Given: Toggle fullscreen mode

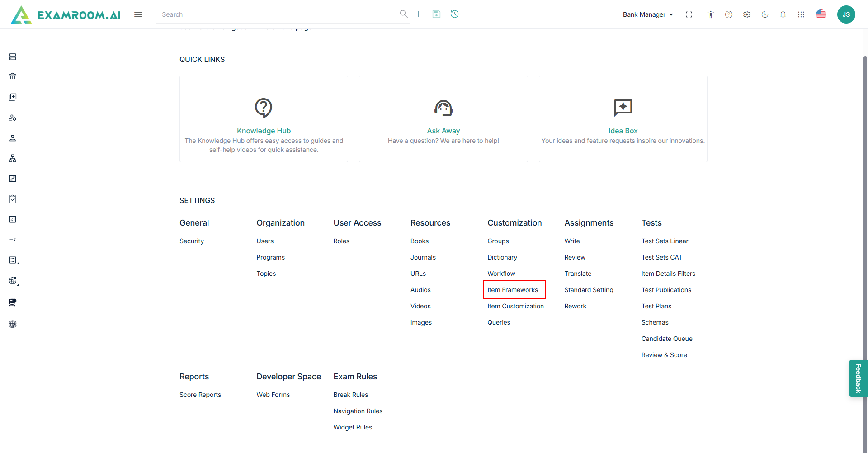Looking at the screenshot, I should 689,14.
